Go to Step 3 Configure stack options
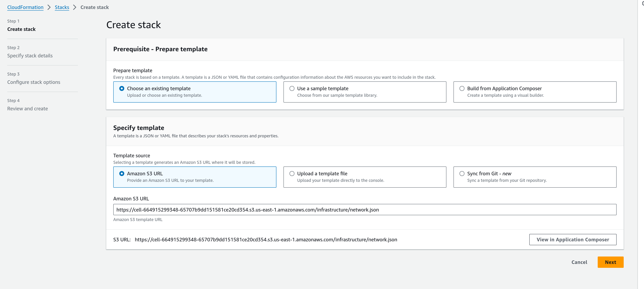The height and width of the screenshot is (289, 644). coord(34,82)
